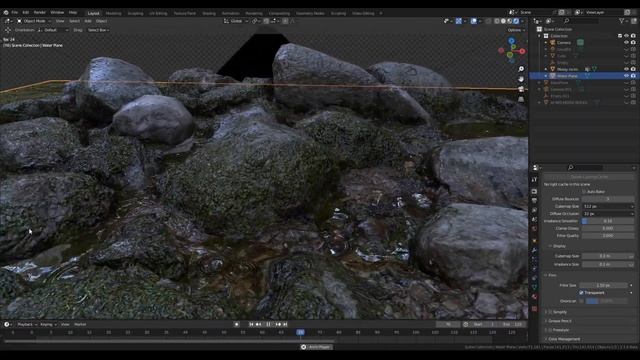Adjust the Overscan percentage slider
Image resolution: width=640 pixels, height=360 pixels.
(607, 301)
